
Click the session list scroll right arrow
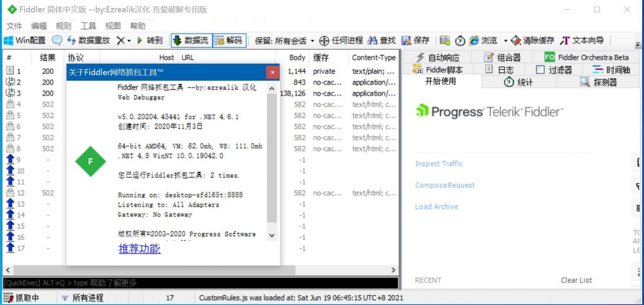pyautogui.click(x=393, y=270)
